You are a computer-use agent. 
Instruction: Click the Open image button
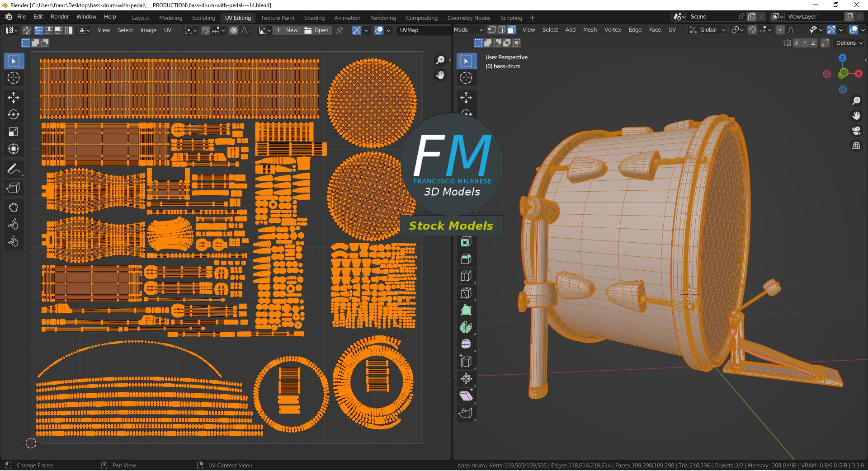(316, 30)
